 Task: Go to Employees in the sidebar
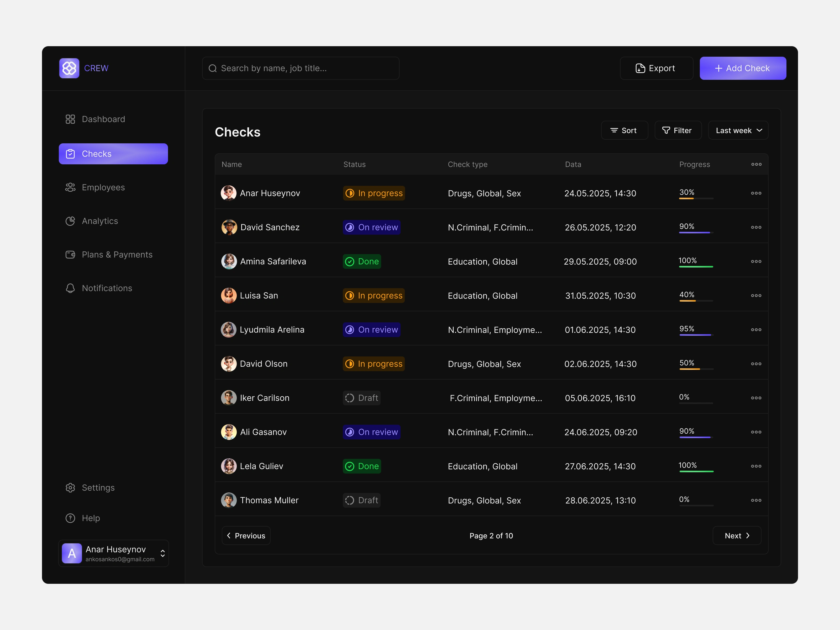(103, 188)
